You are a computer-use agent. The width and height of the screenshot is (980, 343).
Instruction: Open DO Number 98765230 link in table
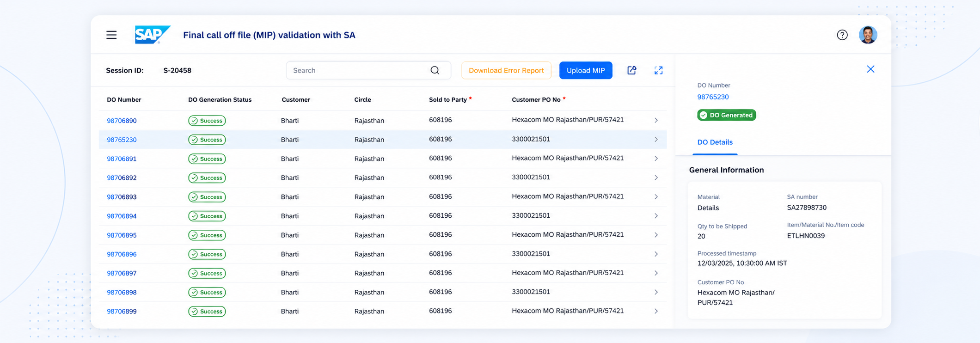tap(122, 140)
